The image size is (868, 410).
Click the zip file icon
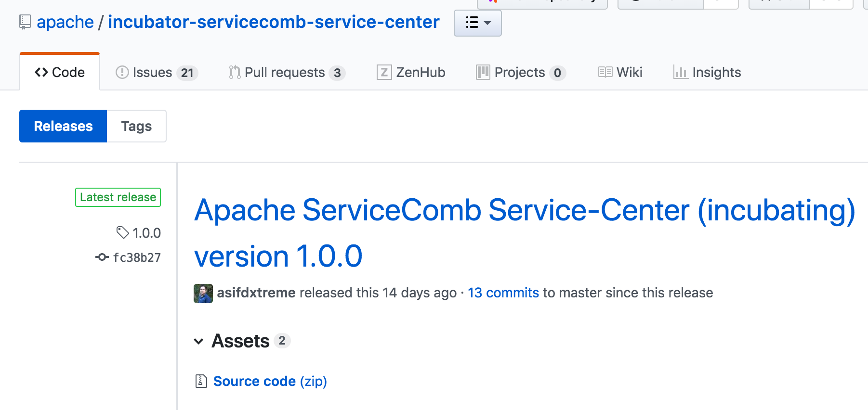click(x=201, y=381)
